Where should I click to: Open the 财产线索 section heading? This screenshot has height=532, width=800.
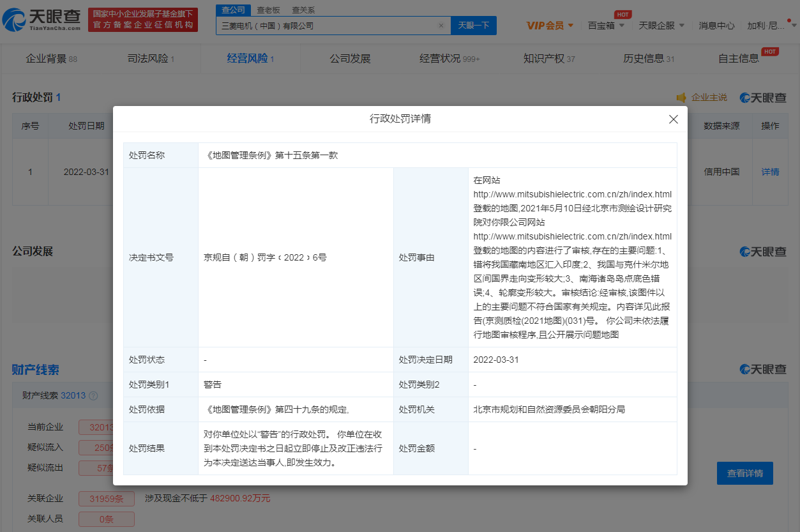(x=36, y=370)
